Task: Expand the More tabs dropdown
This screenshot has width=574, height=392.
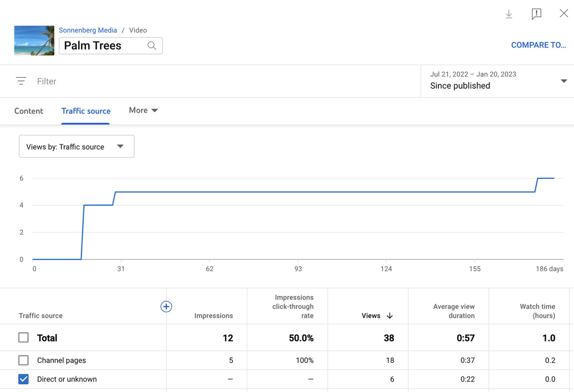Action: coord(143,110)
